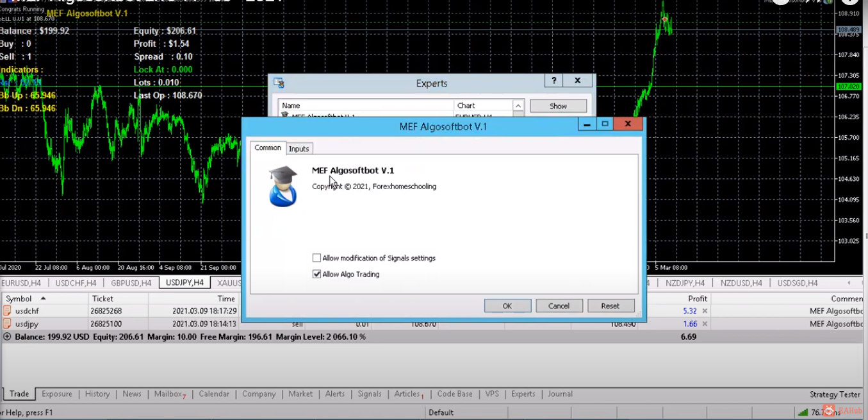Open the Signals tab
868x420 pixels.
point(370,394)
